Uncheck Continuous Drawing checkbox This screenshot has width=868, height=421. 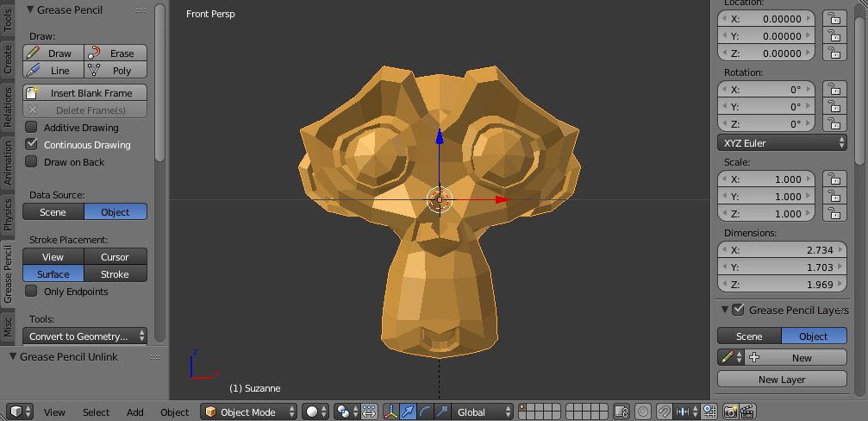[32, 145]
